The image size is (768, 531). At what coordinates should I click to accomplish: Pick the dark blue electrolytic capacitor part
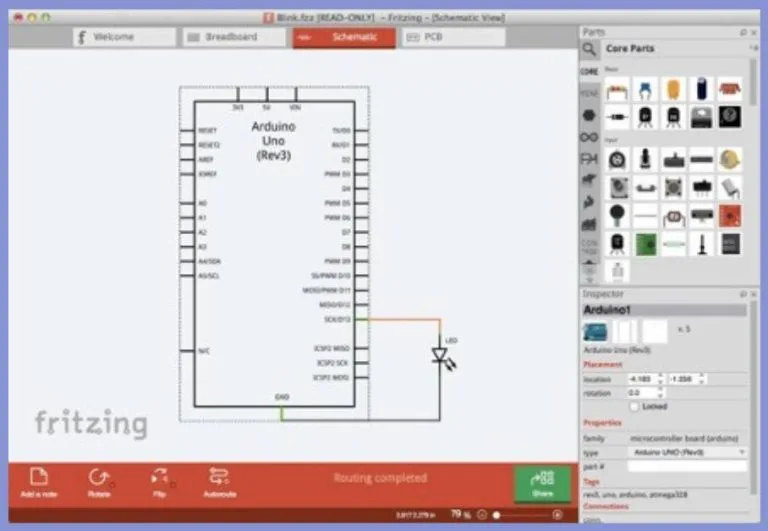coord(701,90)
